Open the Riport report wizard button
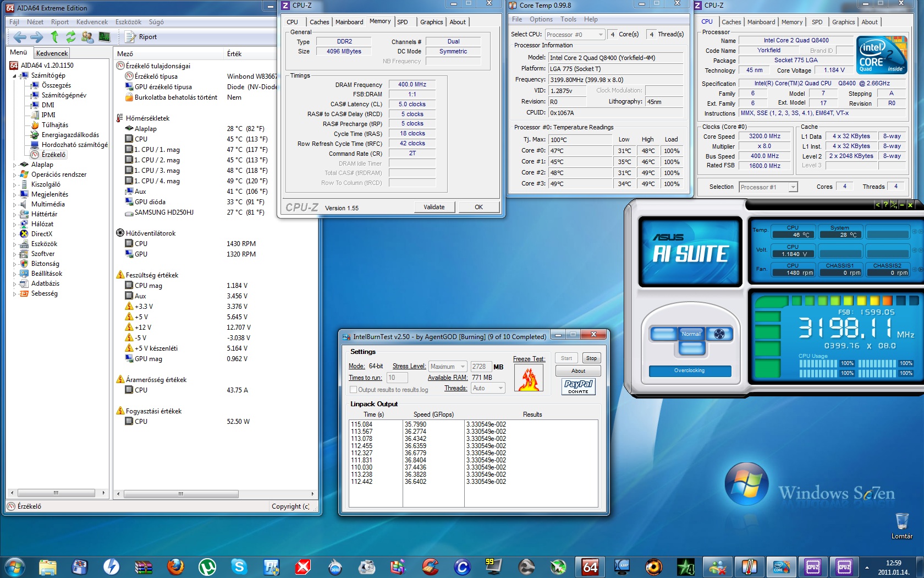 click(141, 37)
